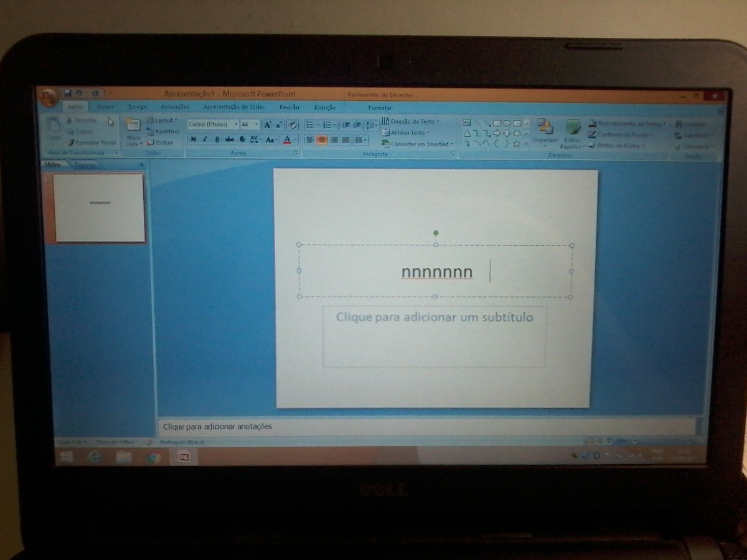The width and height of the screenshot is (747, 560).
Task: Select the rectangle shape in shapes gallery
Action: [x=497, y=123]
